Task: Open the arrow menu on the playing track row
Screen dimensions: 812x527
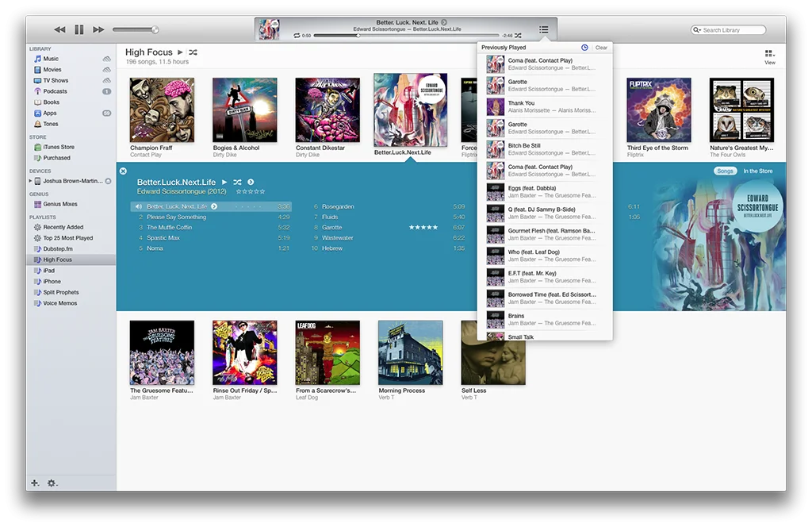Action: [x=214, y=206]
